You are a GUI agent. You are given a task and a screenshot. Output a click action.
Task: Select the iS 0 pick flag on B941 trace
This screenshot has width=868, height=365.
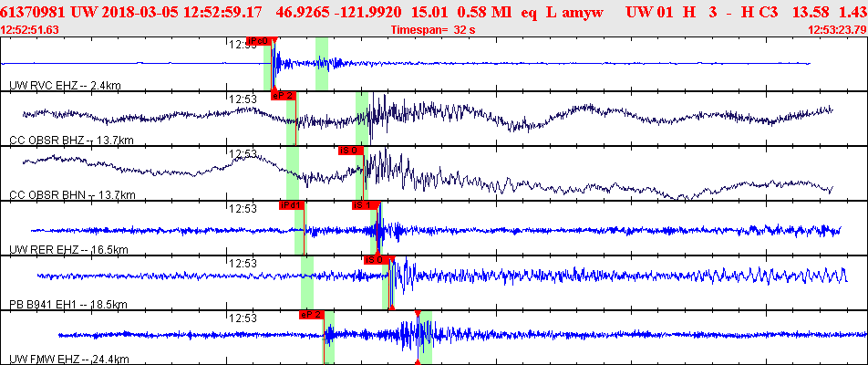pyautogui.click(x=377, y=260)
